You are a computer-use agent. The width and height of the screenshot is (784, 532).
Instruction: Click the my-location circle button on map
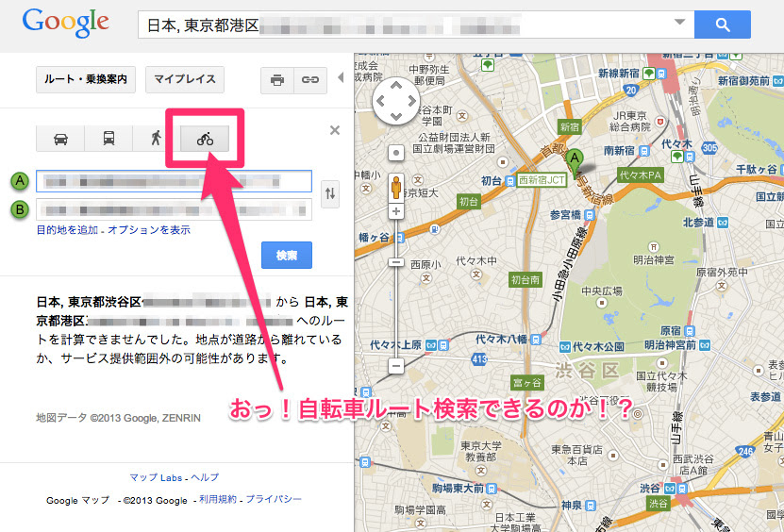pyautogui.click(x=396, y=153)
